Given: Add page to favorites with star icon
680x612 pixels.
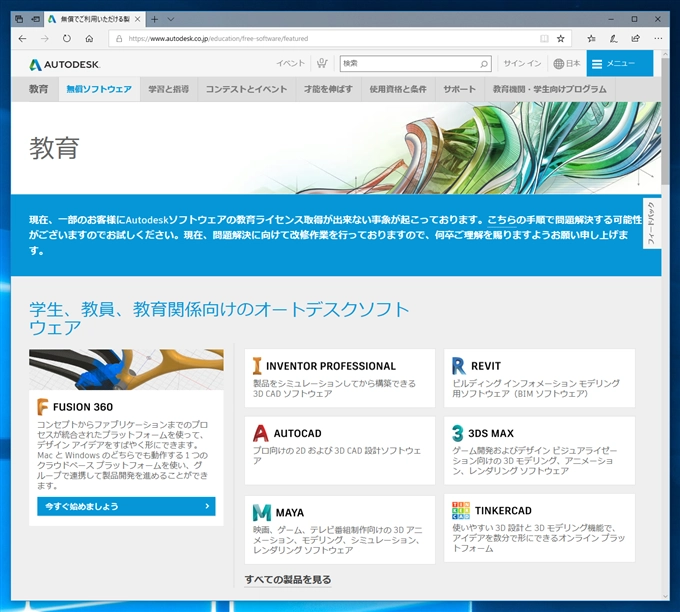Looking at the screenshot, I should click(x=561, y=39).
